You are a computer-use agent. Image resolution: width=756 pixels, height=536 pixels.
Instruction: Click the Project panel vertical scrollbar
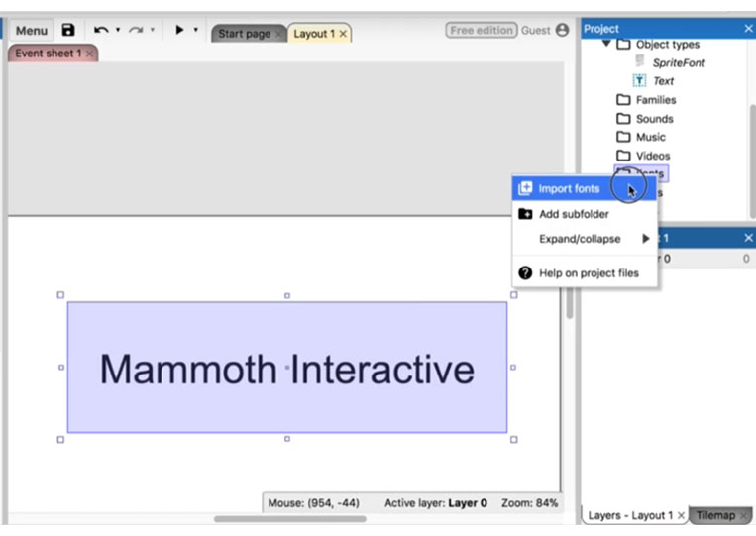[x=752, y=161]
